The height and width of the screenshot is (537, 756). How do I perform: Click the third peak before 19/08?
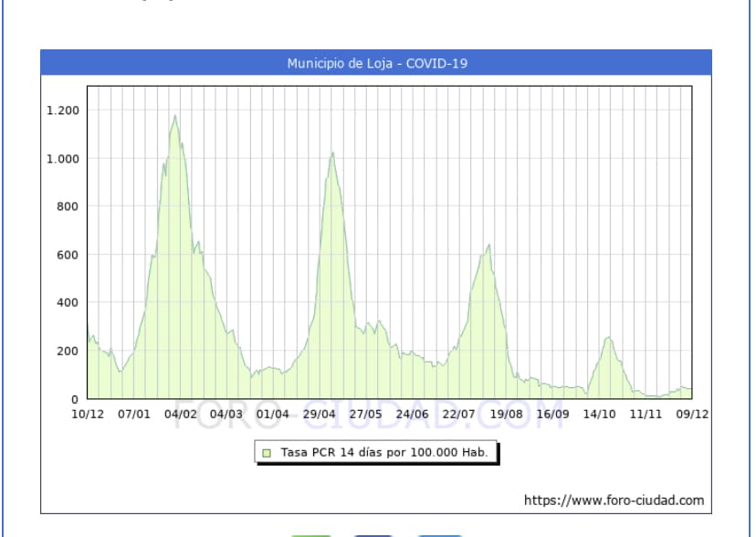(489, 246)
